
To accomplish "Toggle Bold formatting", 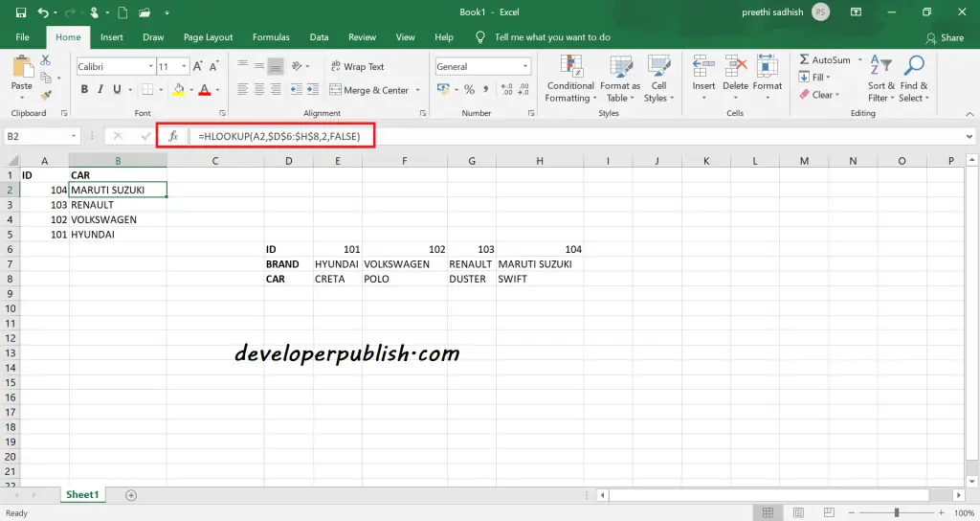I will [x=84, y=89].
